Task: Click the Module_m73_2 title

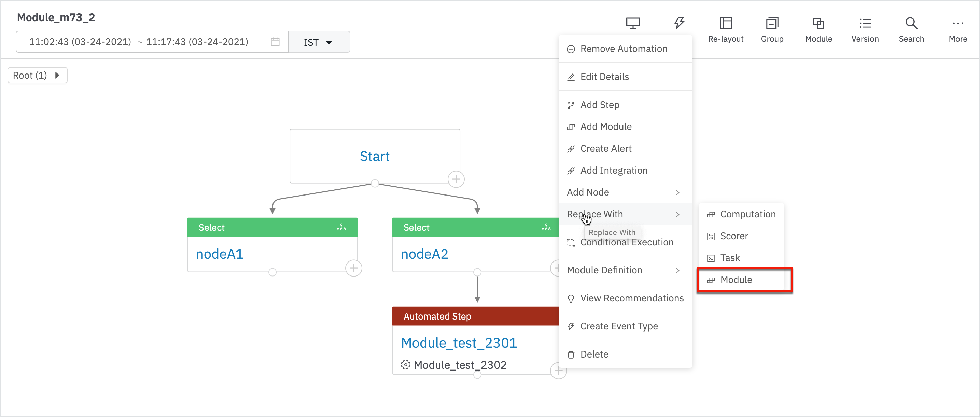Action: (56, 17)
